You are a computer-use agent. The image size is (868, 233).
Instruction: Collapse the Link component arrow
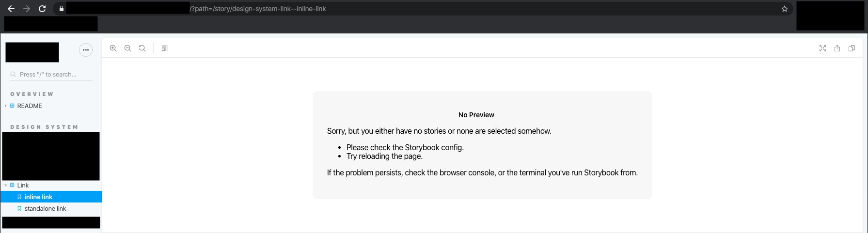coord(6,185)
